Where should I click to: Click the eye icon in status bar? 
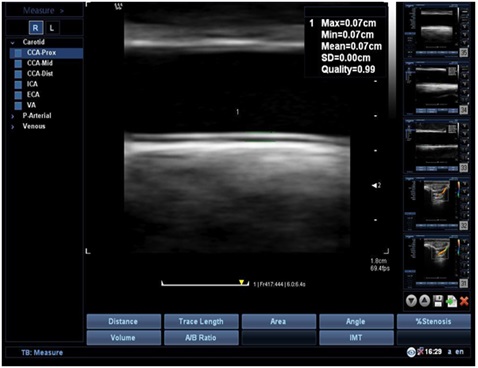click(411, 352)
